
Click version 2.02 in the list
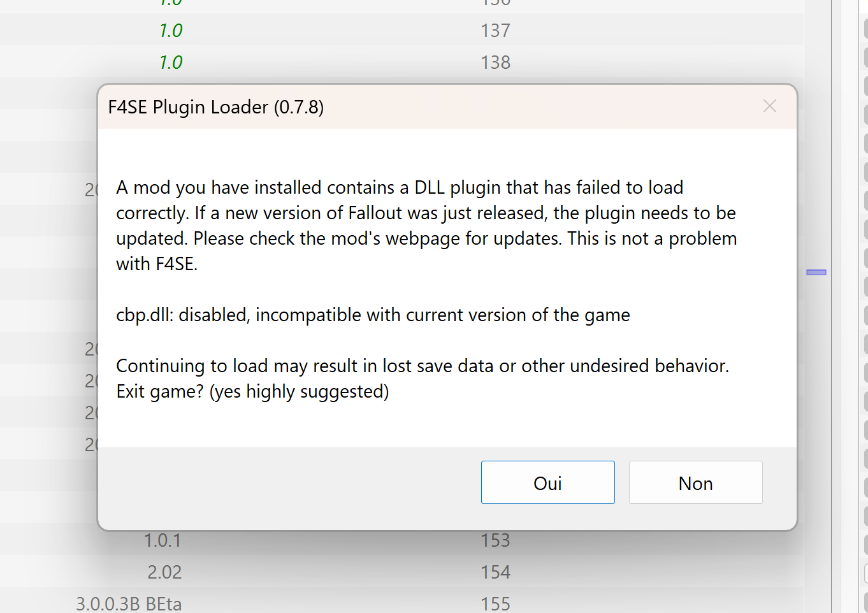tap(164, 572)
